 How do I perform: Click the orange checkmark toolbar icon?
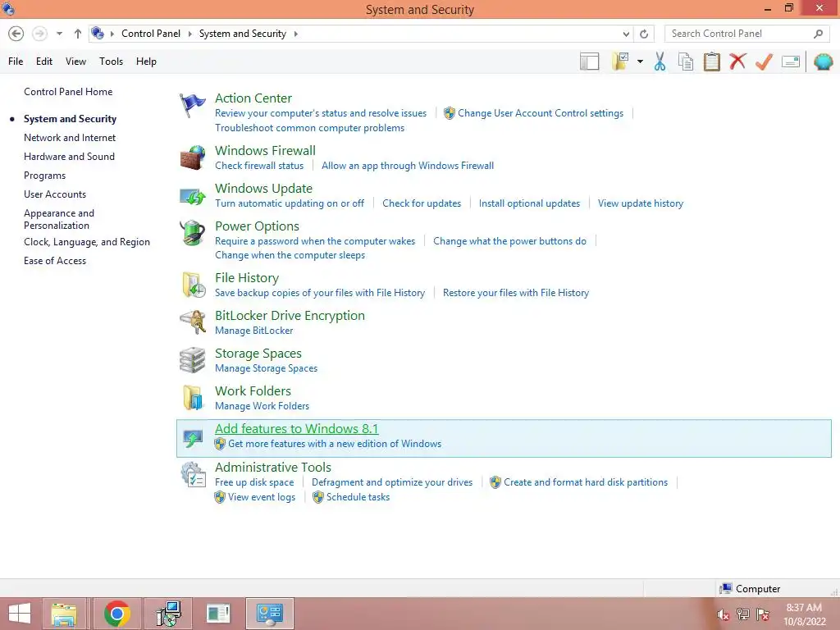764,62
